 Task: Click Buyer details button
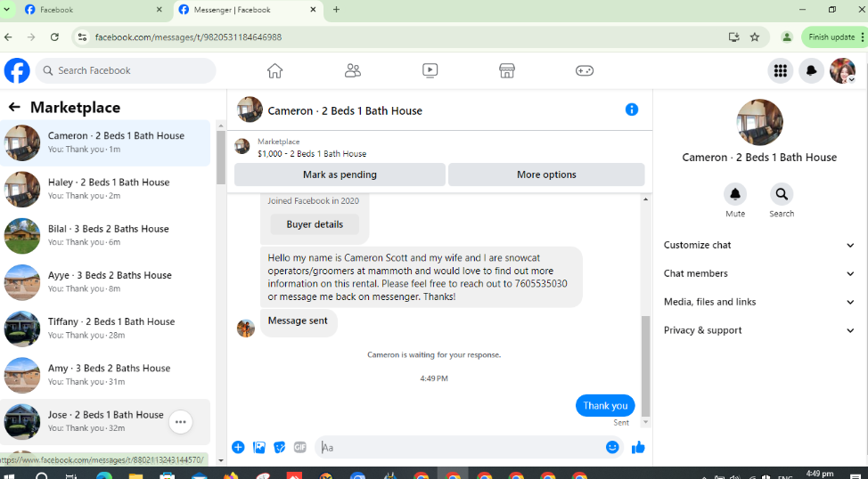point(315,224)
